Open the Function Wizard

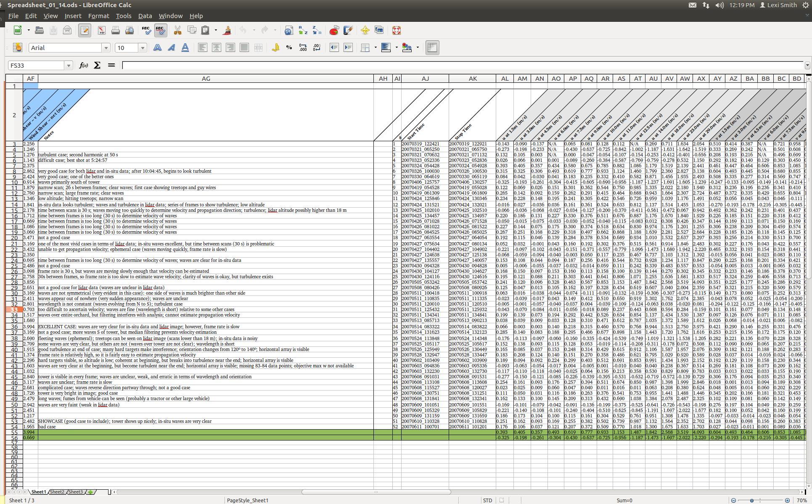click(x=84, y=65)
